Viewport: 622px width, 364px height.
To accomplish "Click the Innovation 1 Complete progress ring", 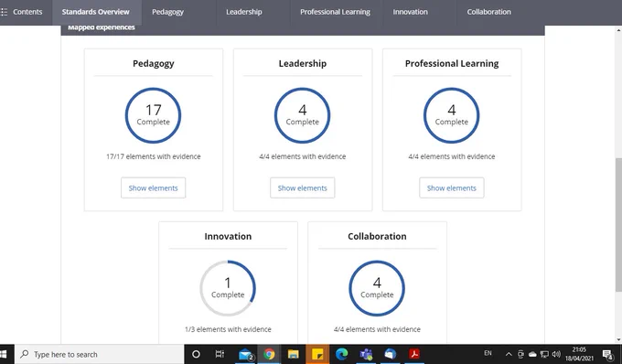I will [x=228, y=288].
